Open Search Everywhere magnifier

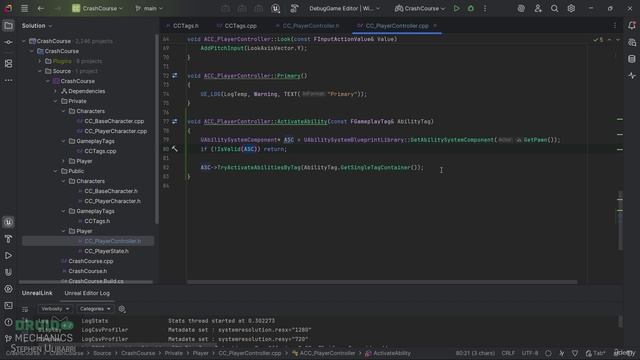(554, 8)
